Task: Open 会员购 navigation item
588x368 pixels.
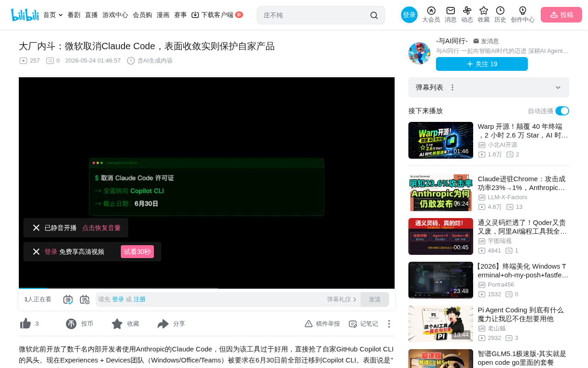Action: tap(142, 15)
